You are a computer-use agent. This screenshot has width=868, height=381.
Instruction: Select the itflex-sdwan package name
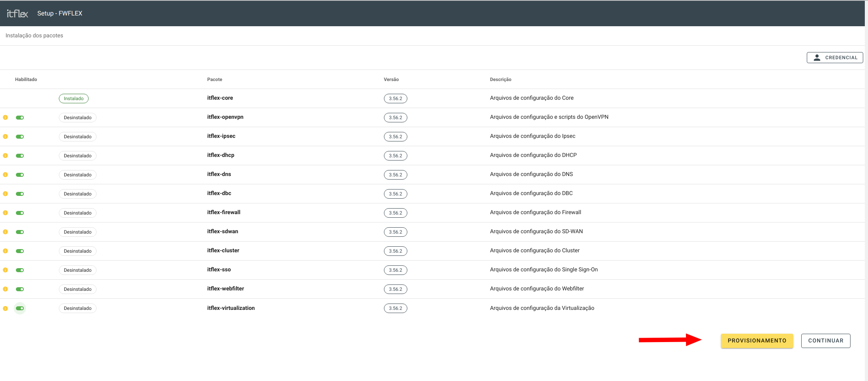[223, 231]
